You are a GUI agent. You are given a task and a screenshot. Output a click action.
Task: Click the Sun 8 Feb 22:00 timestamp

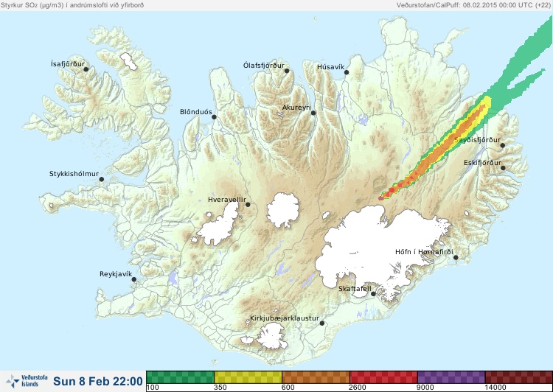[x=98, y=381]
